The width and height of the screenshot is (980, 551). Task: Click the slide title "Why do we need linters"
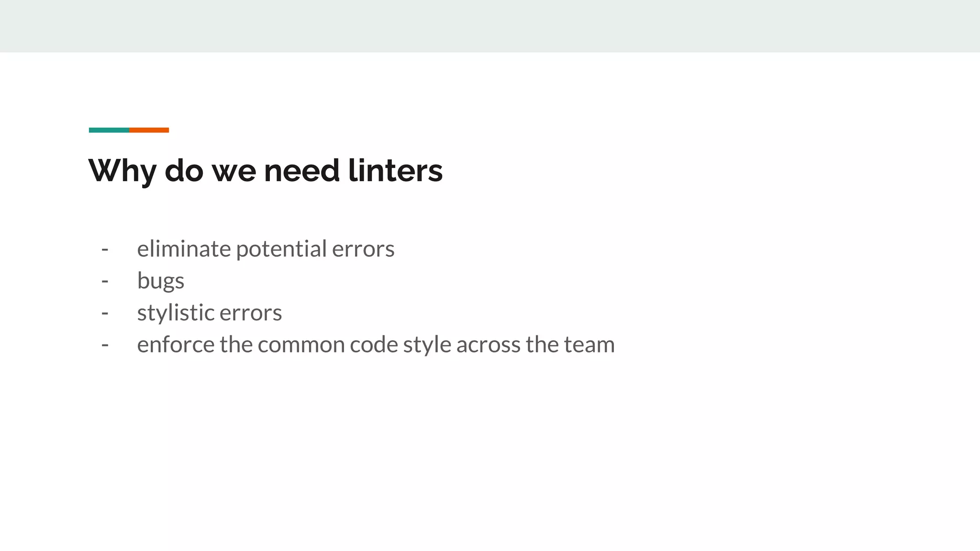point(266,171)
